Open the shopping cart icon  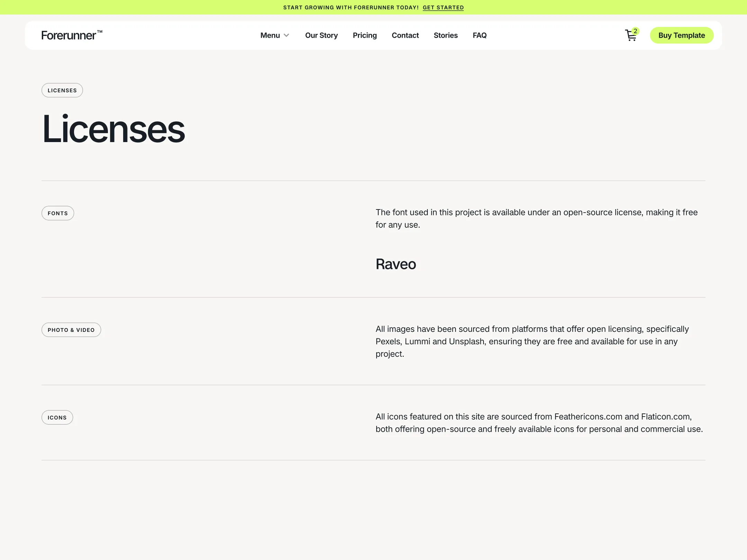pyautogui.click(x=630, y=36)
